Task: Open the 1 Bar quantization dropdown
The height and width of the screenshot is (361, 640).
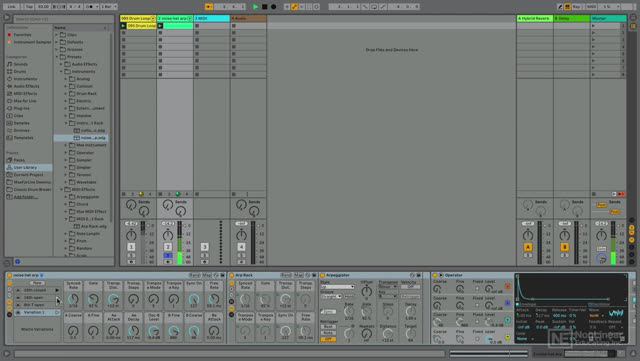Action: 109,7
